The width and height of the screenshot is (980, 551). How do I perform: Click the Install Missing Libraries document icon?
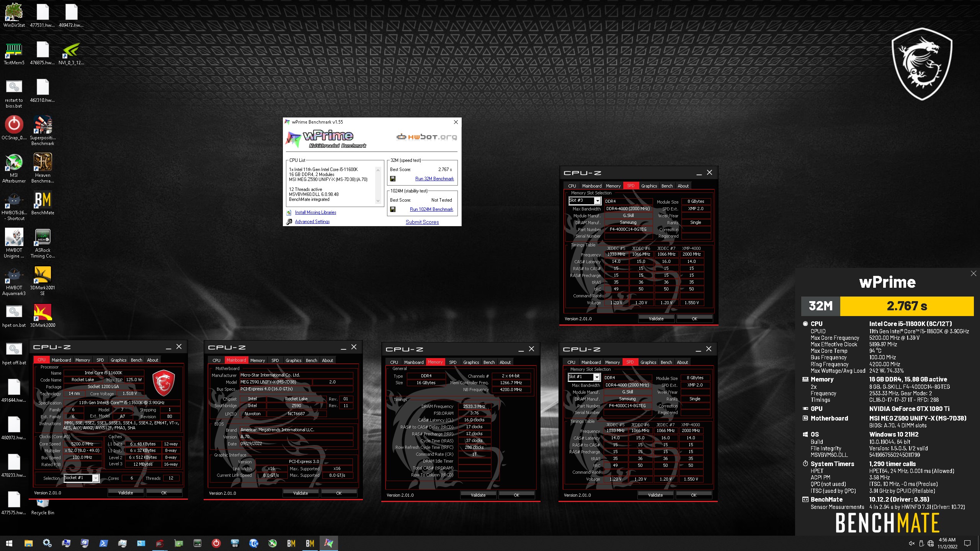(x=289, y=212)
